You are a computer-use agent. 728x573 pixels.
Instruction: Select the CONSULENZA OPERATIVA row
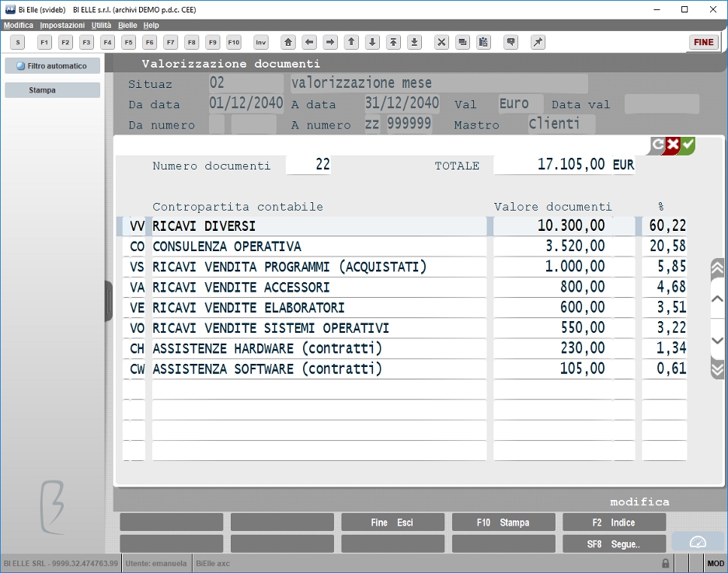click(x=405, y=246)
